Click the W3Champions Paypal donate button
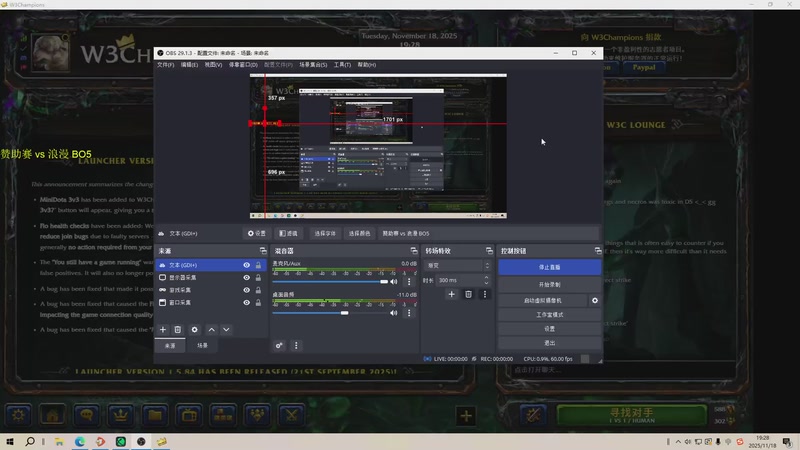This screenshot has width=800, height=450. pyautogui.click(x=644, y=67)
